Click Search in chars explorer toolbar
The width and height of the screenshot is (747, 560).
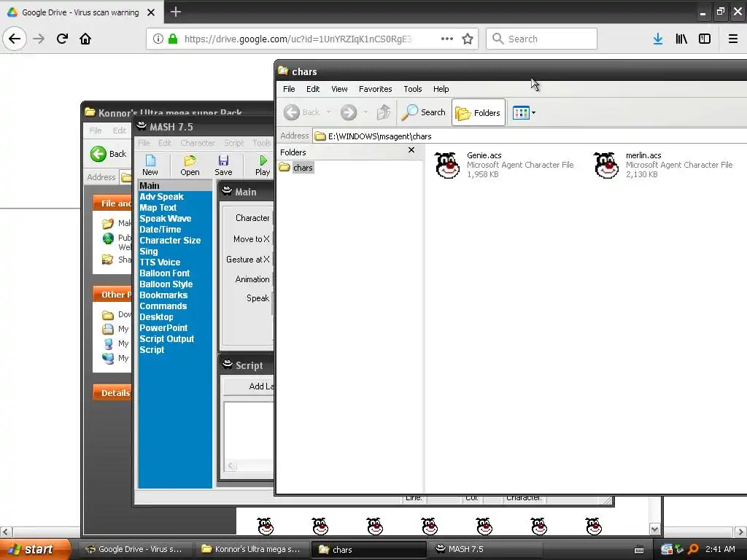424,113
